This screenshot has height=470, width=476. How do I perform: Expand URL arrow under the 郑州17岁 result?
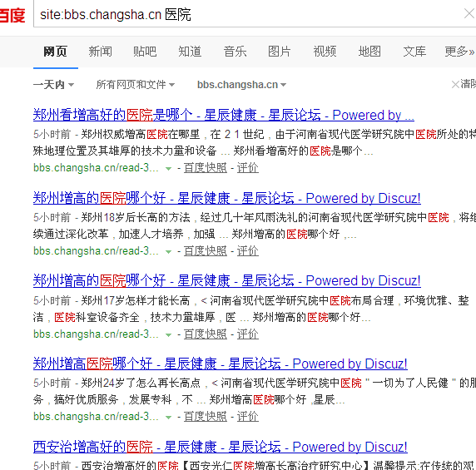click(168, 335)
